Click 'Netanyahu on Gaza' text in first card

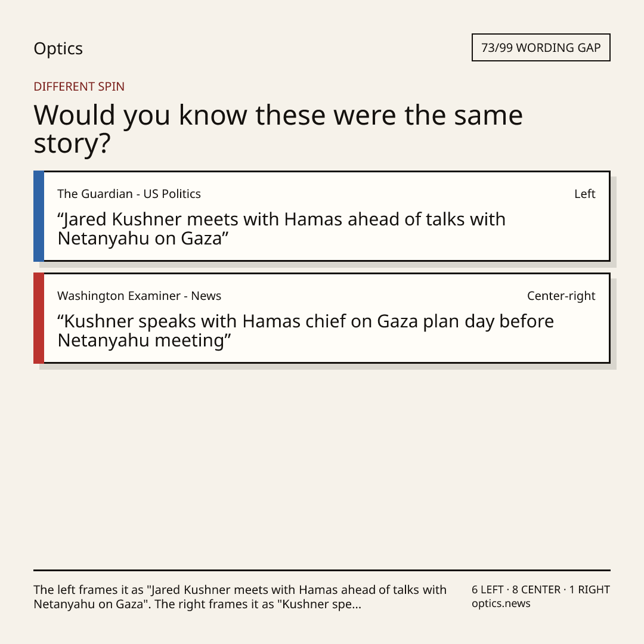pyautogui.click(x=140, y=239)
